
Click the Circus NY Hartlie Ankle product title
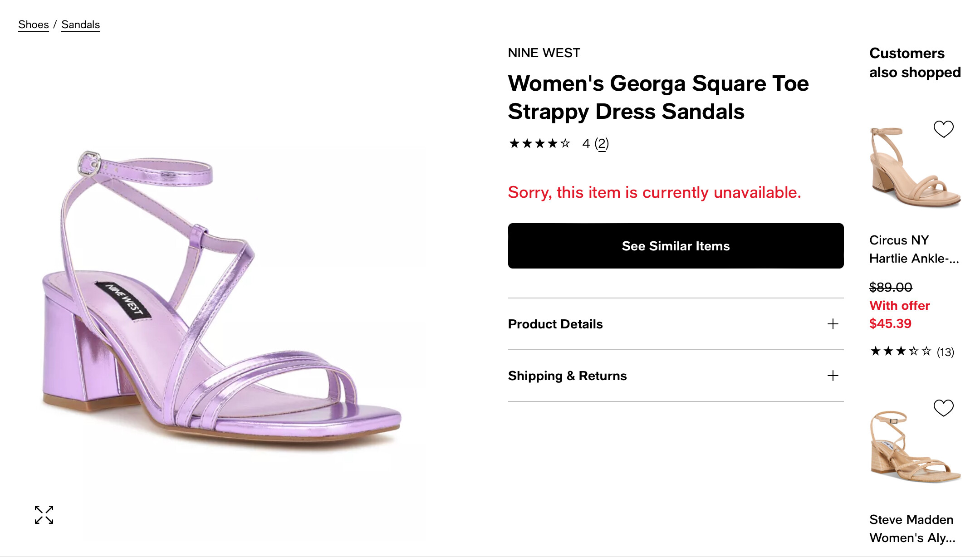914,249
